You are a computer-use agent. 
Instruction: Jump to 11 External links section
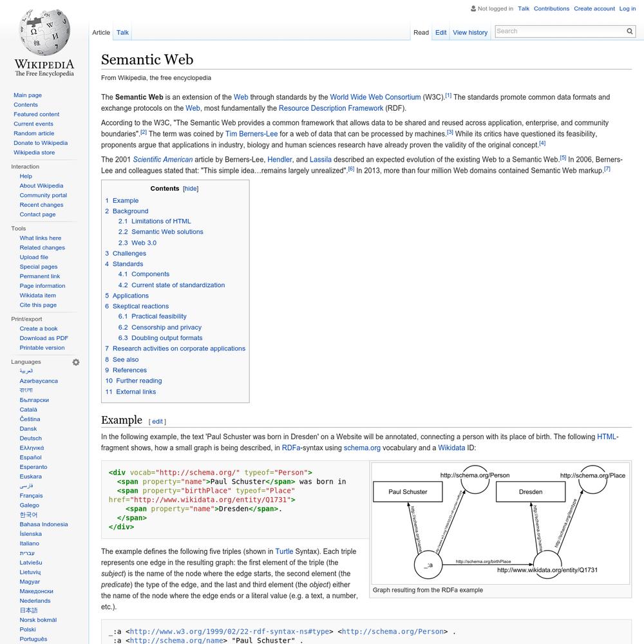pyautogui.click(x=130, y=392)
